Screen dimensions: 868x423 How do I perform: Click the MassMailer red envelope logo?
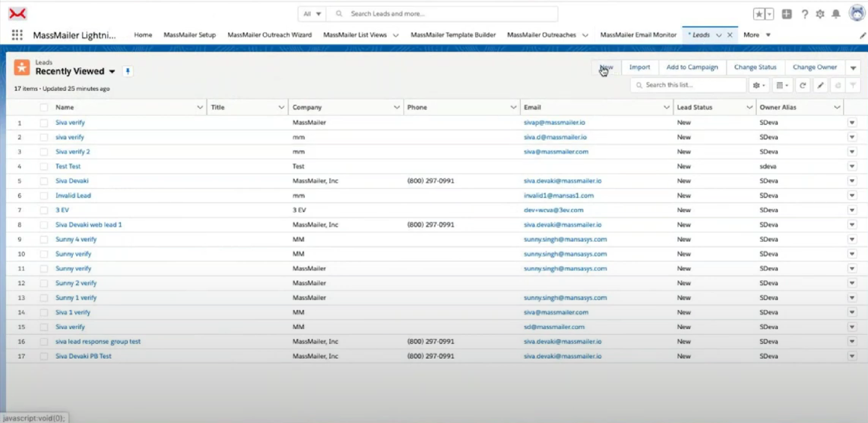pyautogui.click(x=17, y=14)
